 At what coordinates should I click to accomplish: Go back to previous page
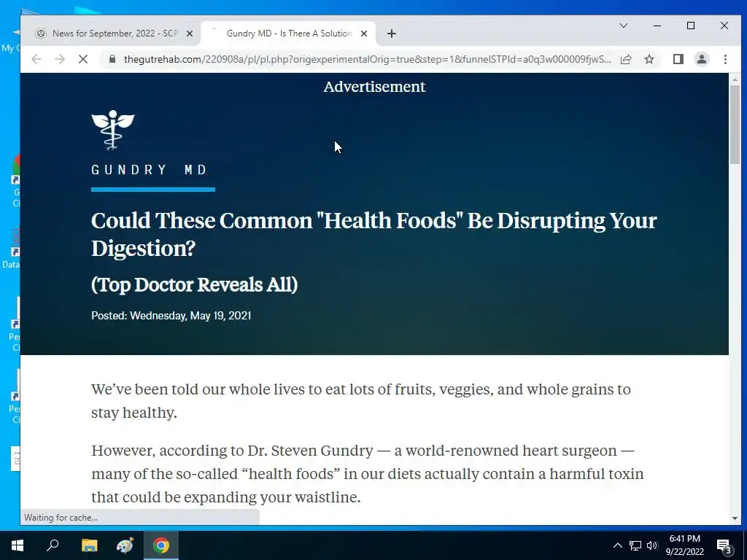(x=36, y=59)
